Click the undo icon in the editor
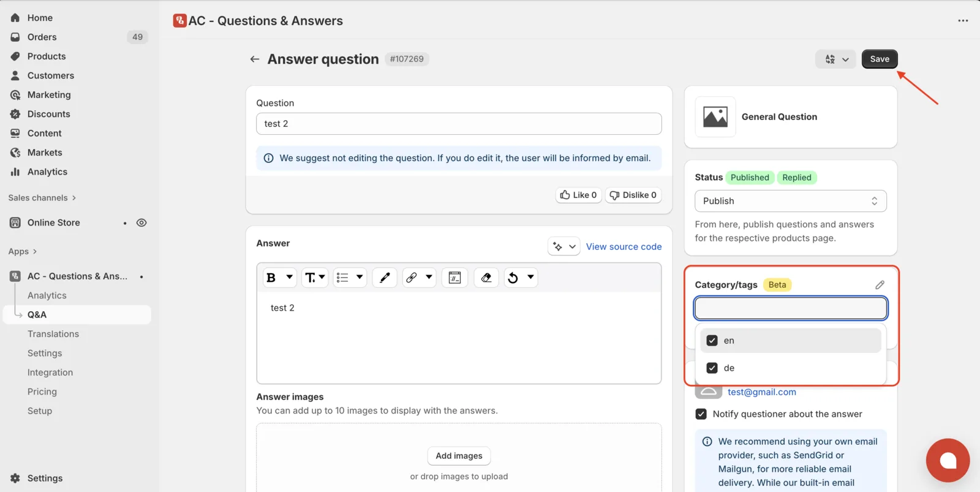This screenshot has width=980, height=492. click(x=513, y=278)
